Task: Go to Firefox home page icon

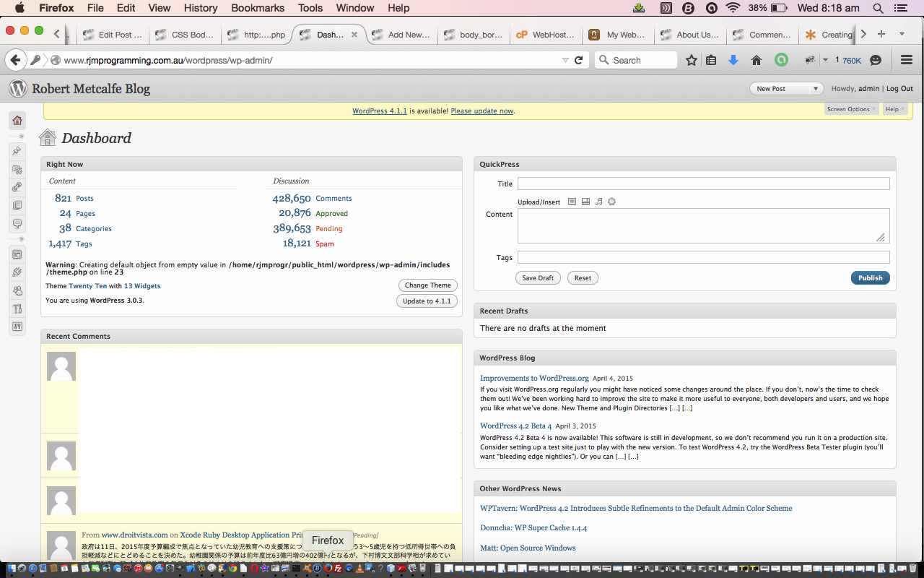Action: [x=757, y=60]
